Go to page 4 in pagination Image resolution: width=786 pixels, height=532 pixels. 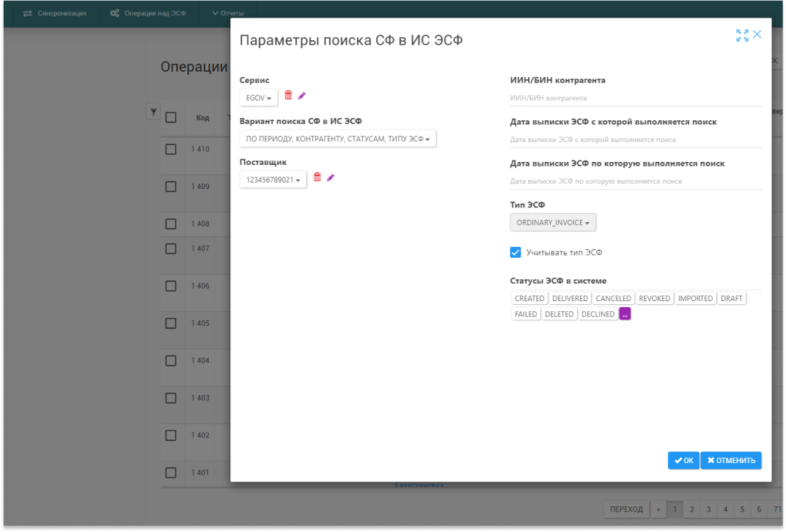pos(725,509)
